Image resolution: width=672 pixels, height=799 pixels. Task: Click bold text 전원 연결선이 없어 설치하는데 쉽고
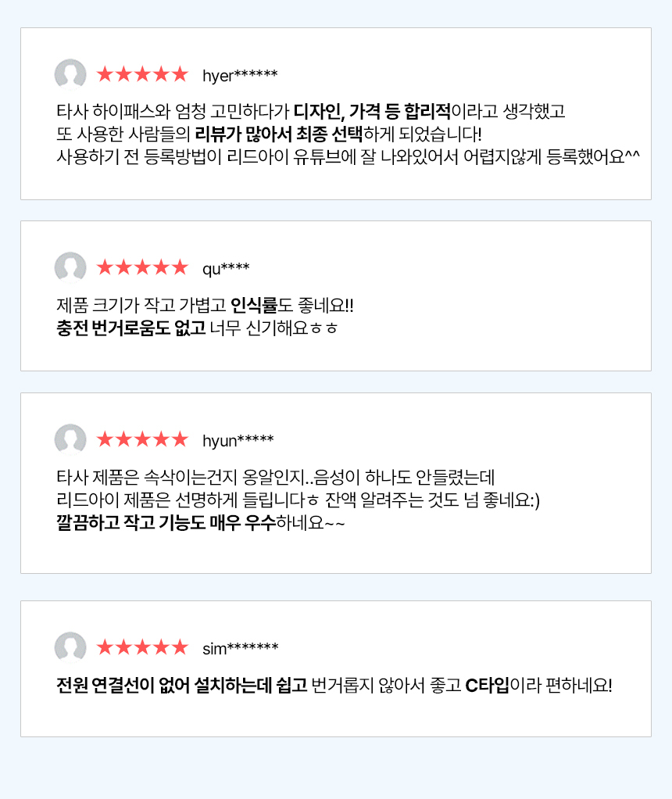[181, 686]
